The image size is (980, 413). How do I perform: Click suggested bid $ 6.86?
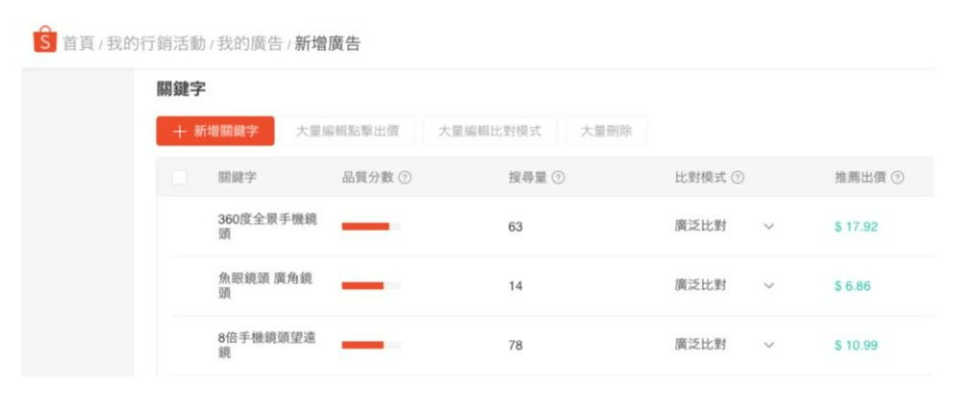852,286
